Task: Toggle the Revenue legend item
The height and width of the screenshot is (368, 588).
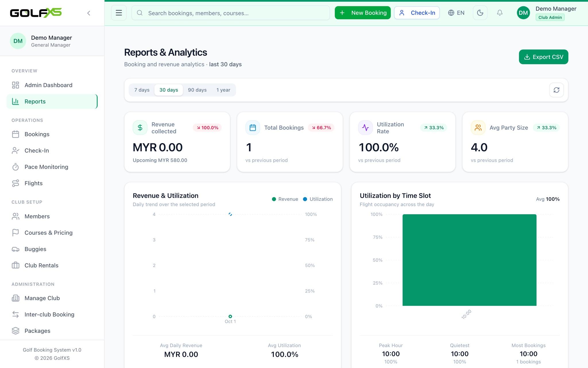Action: 285,199
